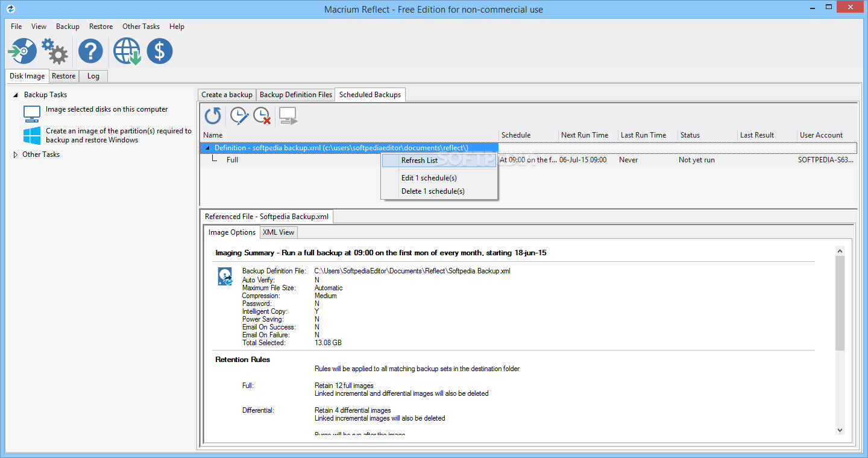Click the summary scrollbar down arrow
This screenshot has height=458, width=868.
tap(840, 430)
